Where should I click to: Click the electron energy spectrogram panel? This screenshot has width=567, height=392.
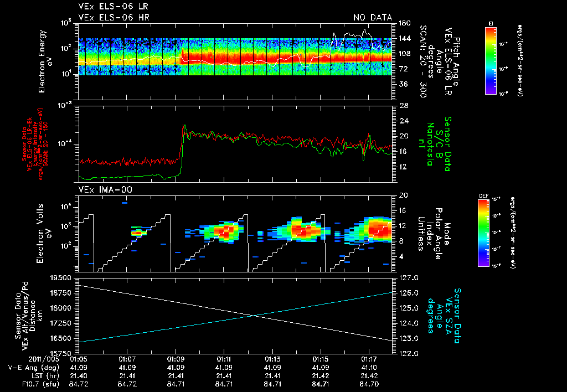(x=235, y=61)
